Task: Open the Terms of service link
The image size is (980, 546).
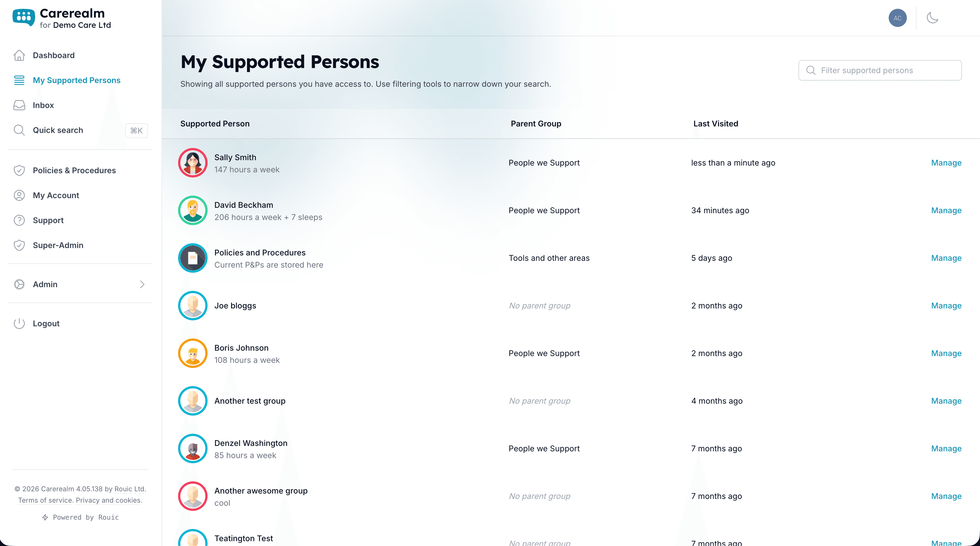Action: click(45, 500)
